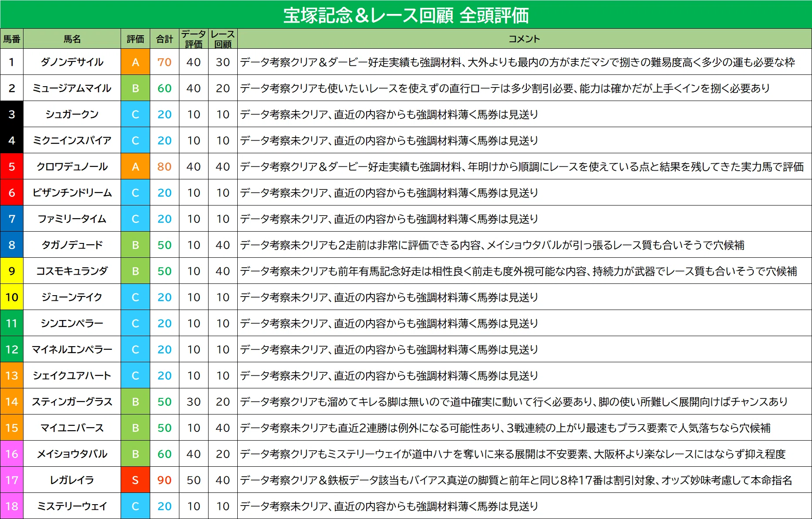This screenshot has height=519, width=812.
Task: Click horse name スティンガーグラス
Action: tap(72, 401)
